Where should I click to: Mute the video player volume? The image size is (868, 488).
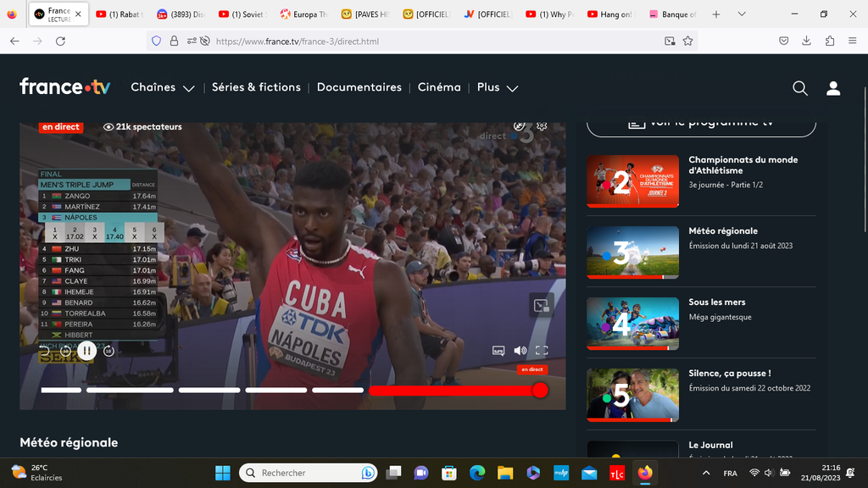tap(520, 351)
